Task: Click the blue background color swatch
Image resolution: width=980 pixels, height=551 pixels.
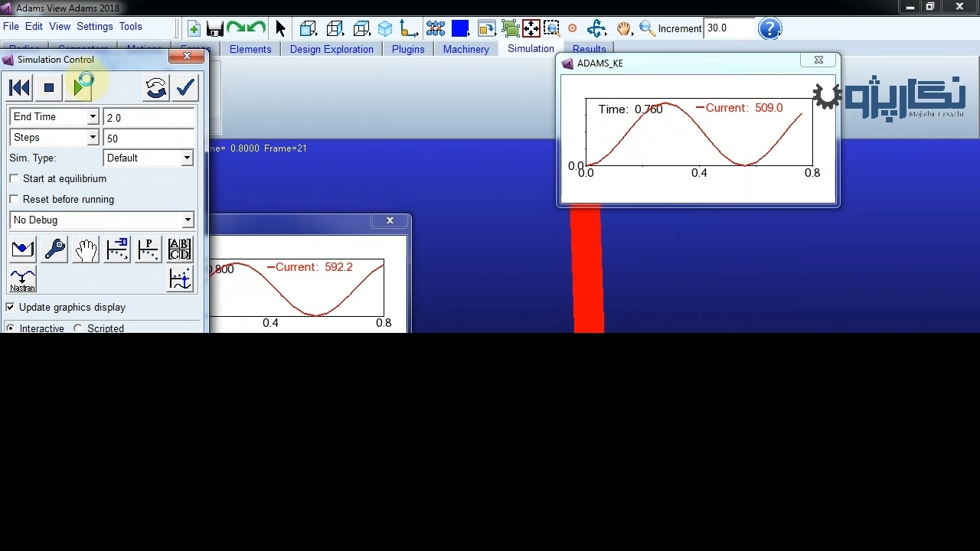Action: pyautogui.click(x=460, y=29)
